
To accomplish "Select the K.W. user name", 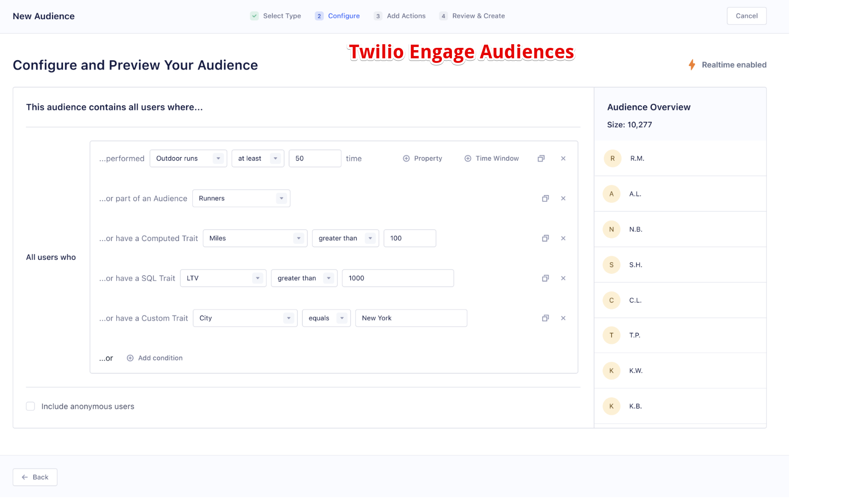I will (636, 370).
